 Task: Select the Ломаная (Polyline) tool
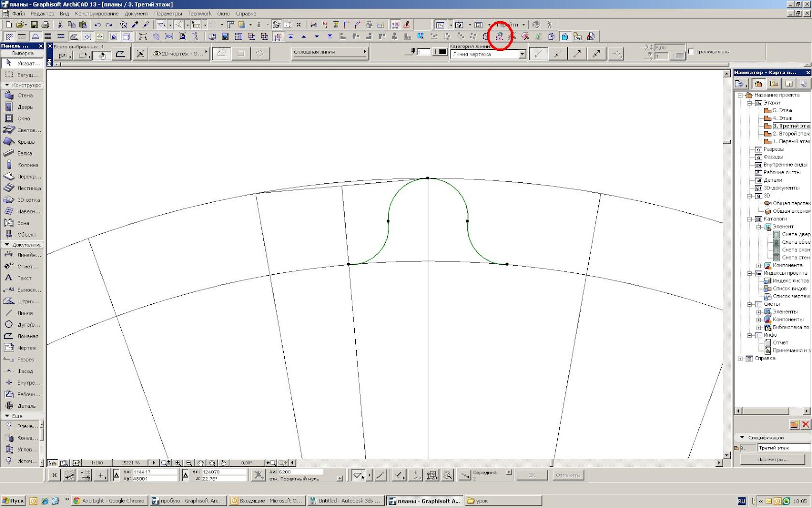pos(22,336)
